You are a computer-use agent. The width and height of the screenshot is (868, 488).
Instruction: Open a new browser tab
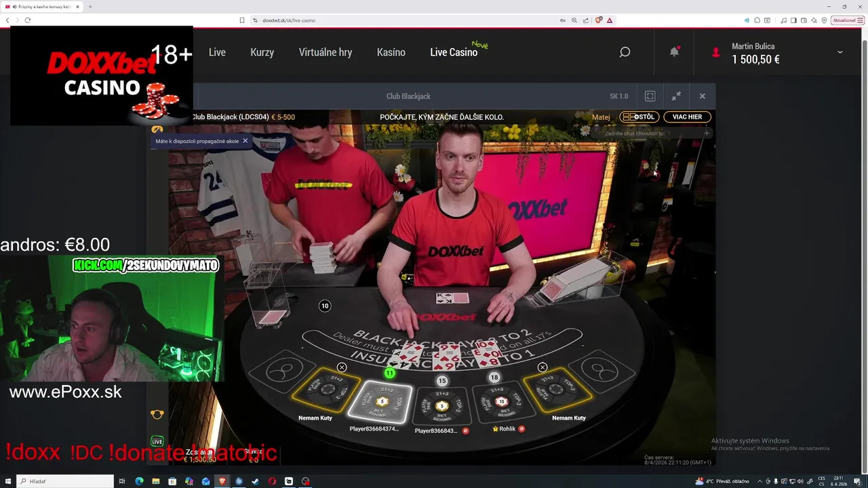tap(90, 7)
